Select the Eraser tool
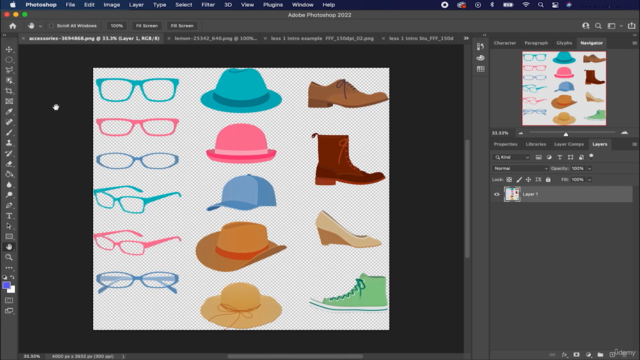 [x=9, y=164]
